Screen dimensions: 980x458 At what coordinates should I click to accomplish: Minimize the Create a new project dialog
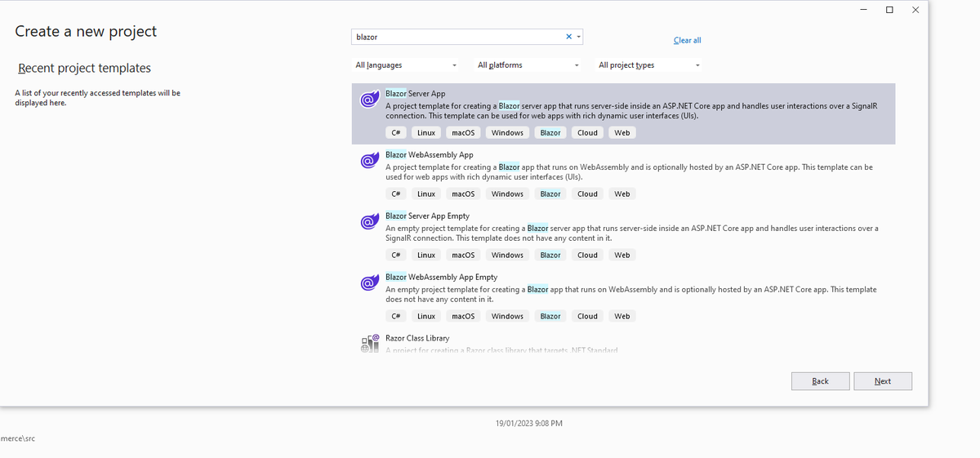(x=864, y=10)
